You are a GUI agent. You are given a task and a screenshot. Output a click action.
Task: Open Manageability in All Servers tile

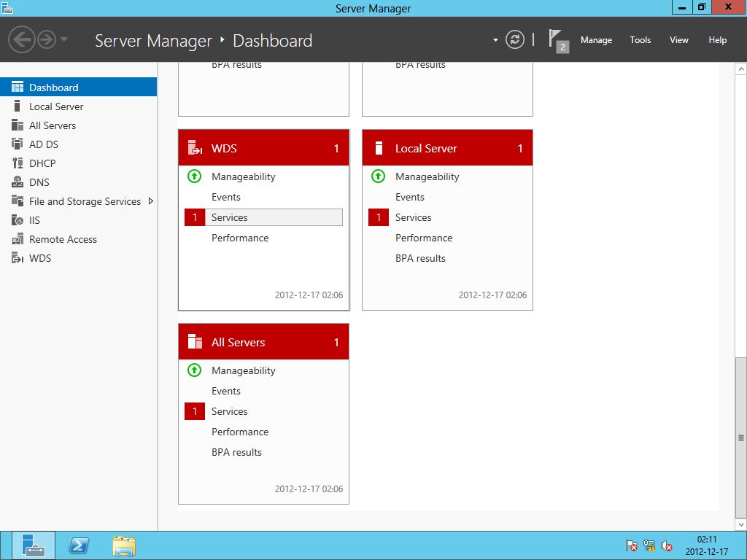(243, 370)
